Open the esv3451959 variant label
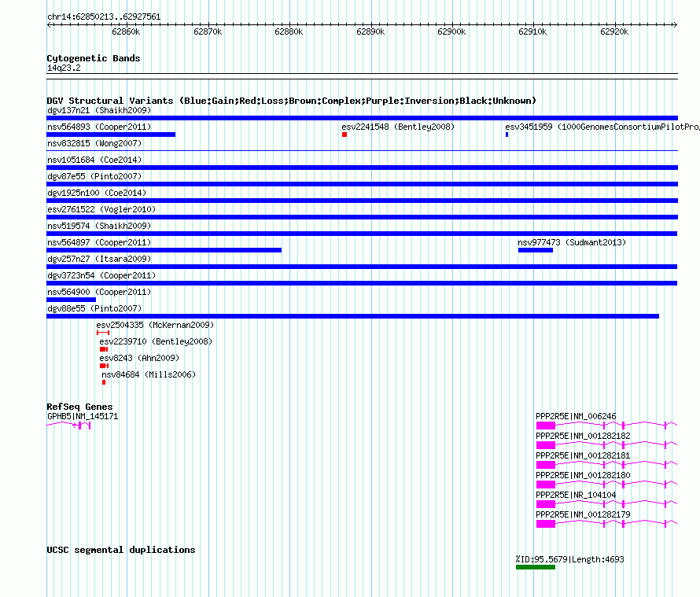Viewport: 700px width, 597px height. (x=602, y=127)
